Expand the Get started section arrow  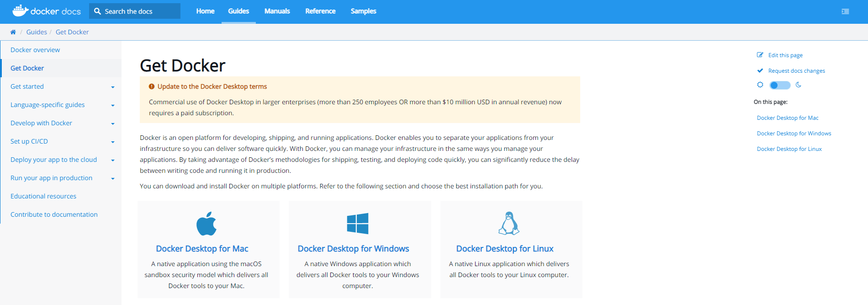point(113,87)
